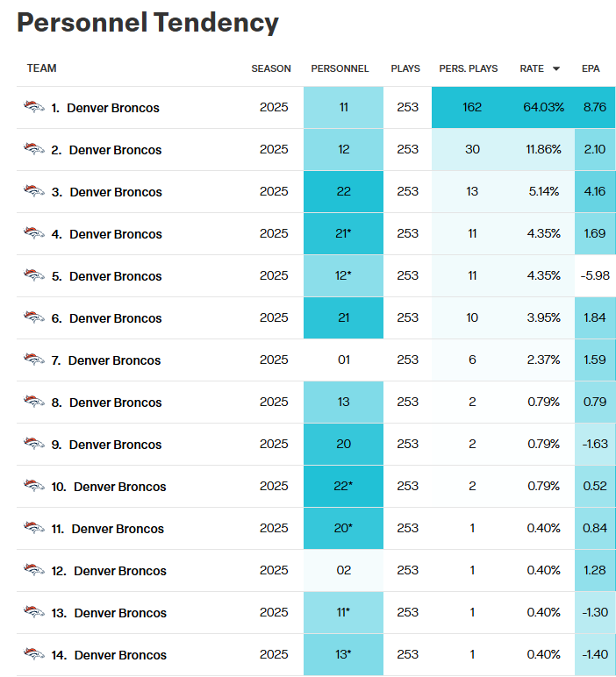Click Broncos logo in row 11
Image resolution: width=616 pixels, height=677 pixels.
coord(33,528)
